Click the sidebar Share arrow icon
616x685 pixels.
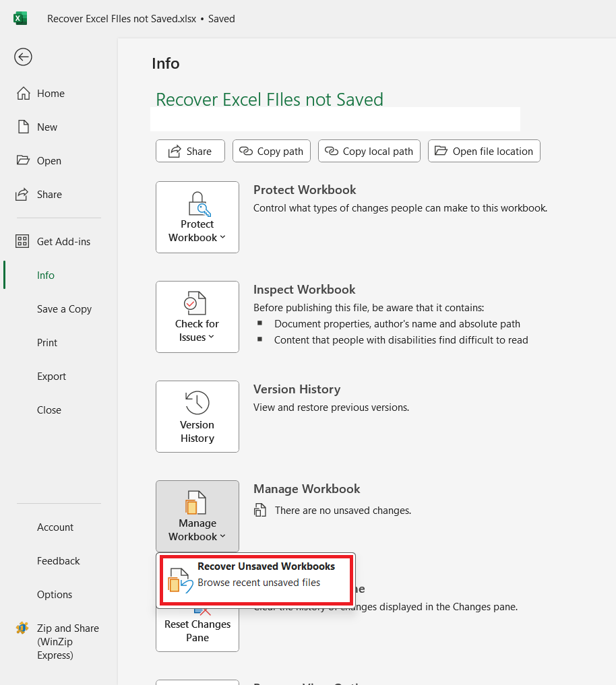(x=22, y=194)
